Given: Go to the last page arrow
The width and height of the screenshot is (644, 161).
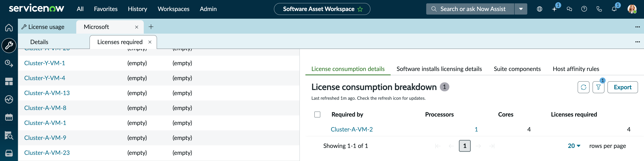Looking at the screenshot, I should click(492, 146).
